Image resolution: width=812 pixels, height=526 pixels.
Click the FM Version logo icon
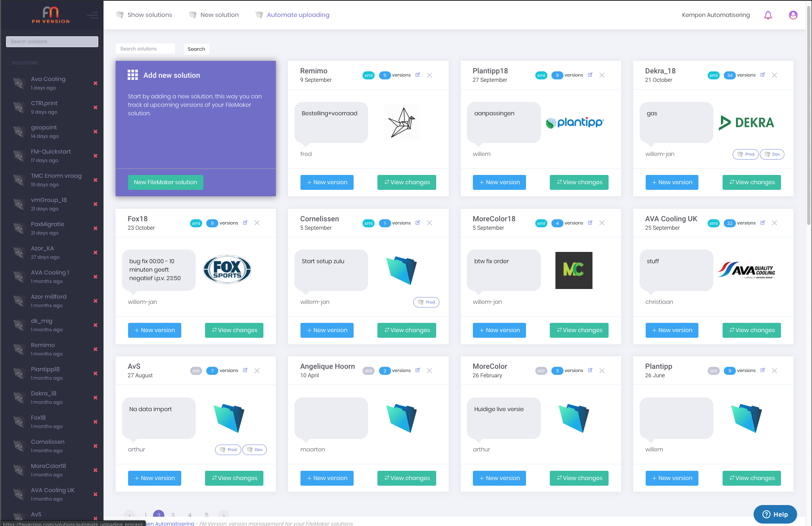50,13
